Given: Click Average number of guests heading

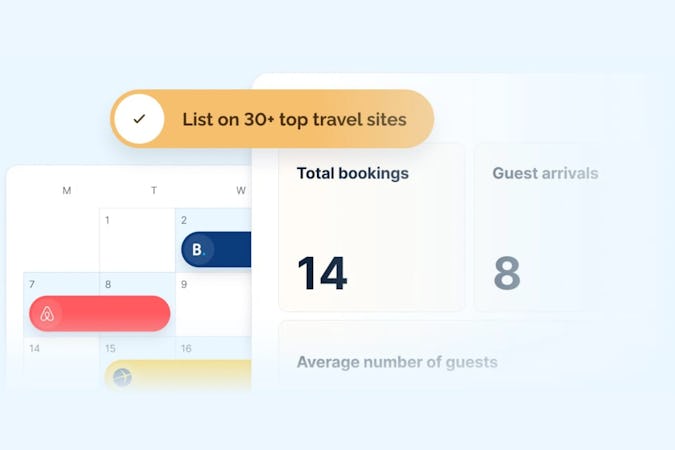Looking at the screenshot, I should click(397, 362).
